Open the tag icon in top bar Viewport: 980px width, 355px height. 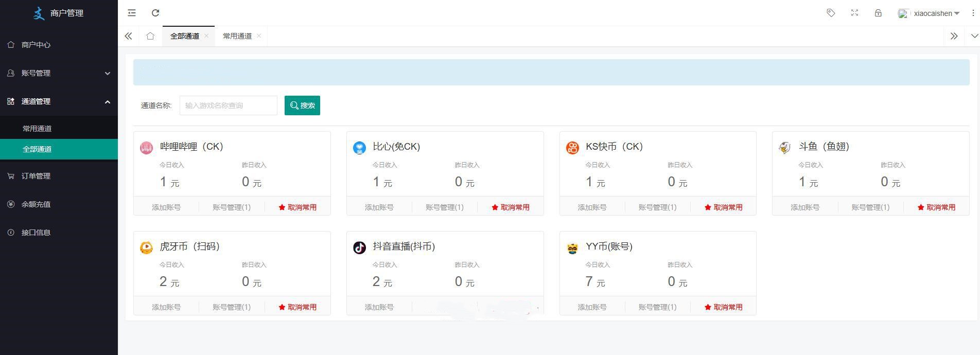coord(831,13)
